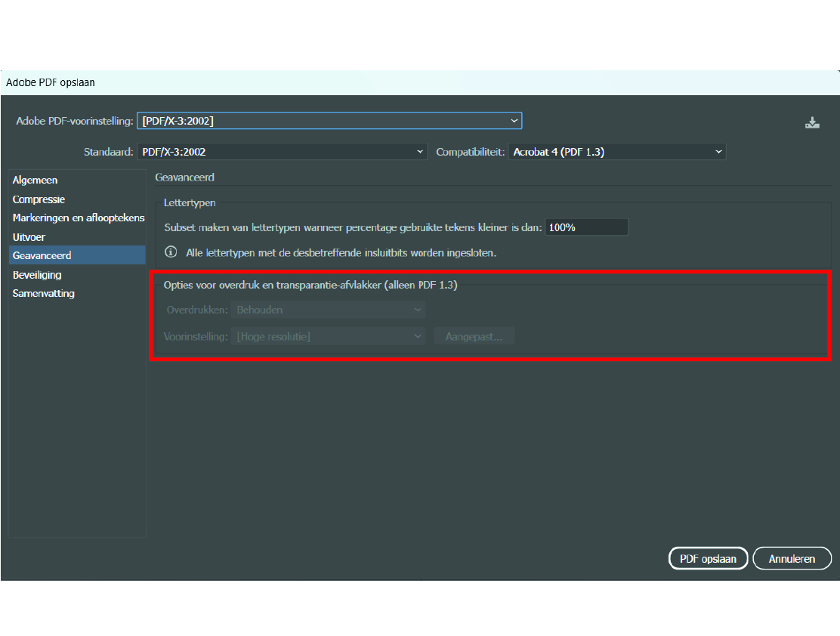Open Markeringen en aflooptekens settings
The height and width of the screenshot is (636, 840).
coord(78,218)
